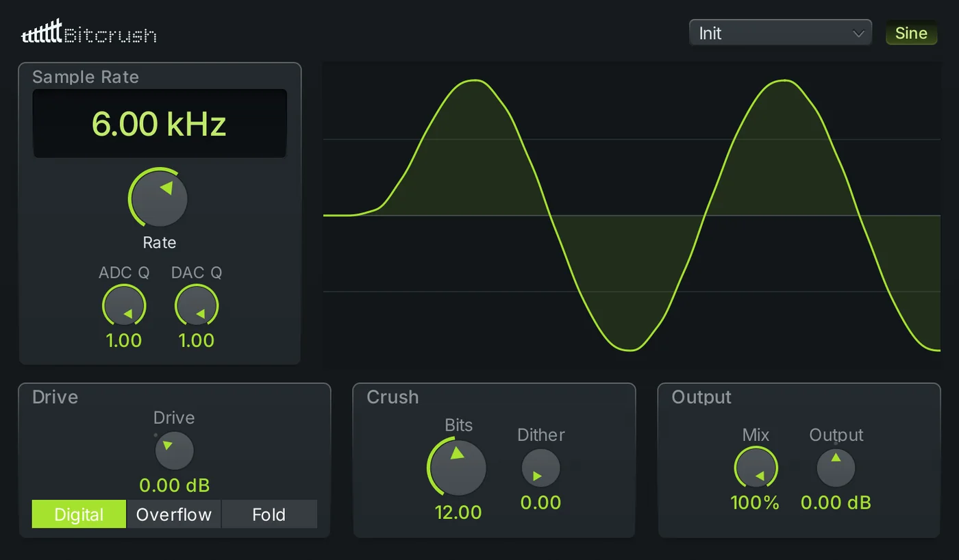Click the waveform display
The height and width of the screenshot is (560, 959).
coord(631,216)
